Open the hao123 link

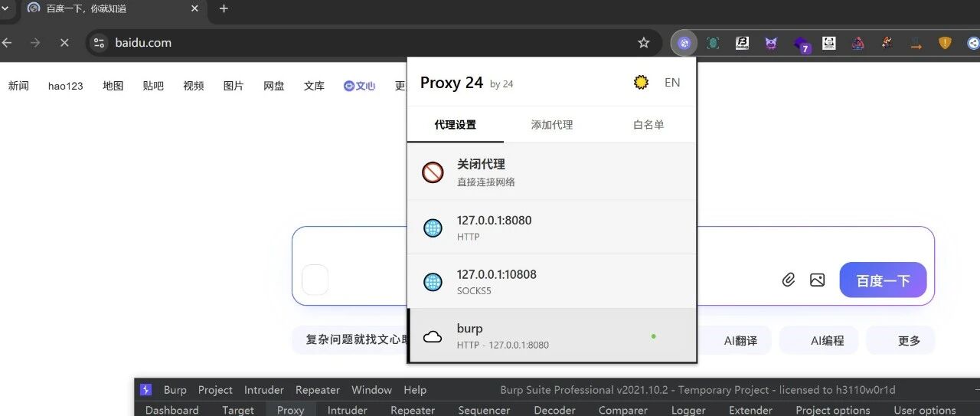[x=65, y=86]
